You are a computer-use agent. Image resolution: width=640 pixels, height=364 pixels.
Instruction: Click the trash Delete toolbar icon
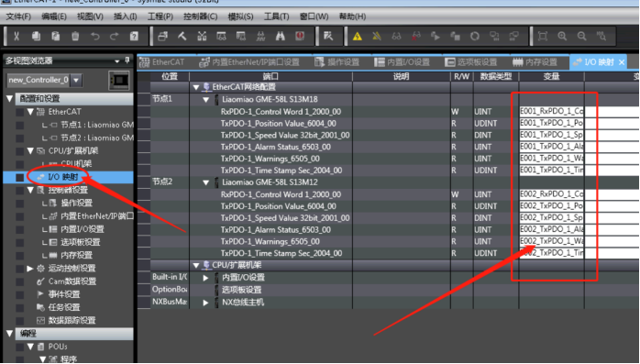(75, 36)
